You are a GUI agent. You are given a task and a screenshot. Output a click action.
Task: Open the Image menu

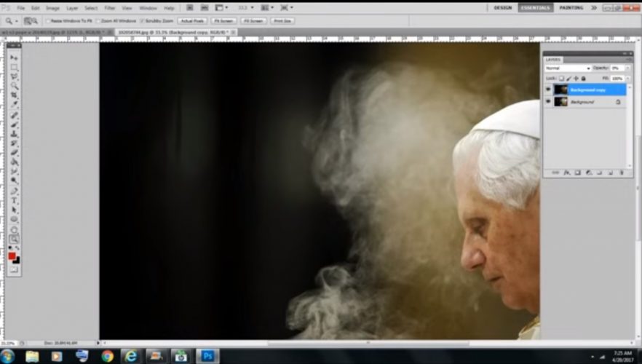click(52, 8)
